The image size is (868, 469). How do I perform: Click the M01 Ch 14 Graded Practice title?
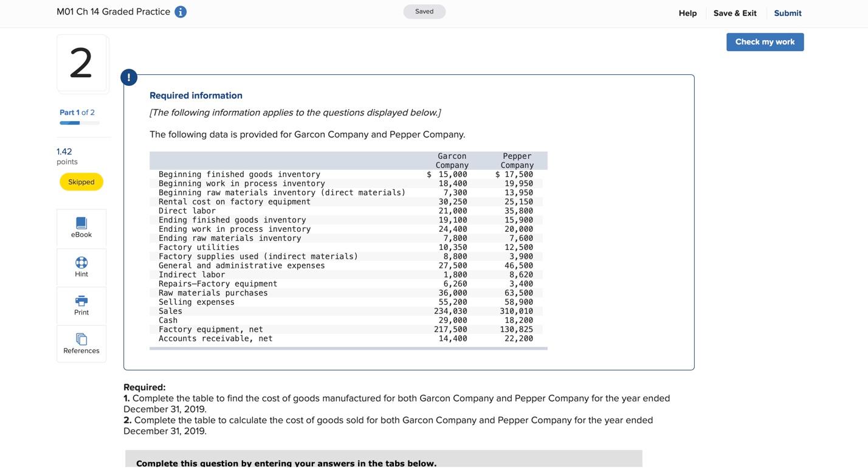(113, 12)
